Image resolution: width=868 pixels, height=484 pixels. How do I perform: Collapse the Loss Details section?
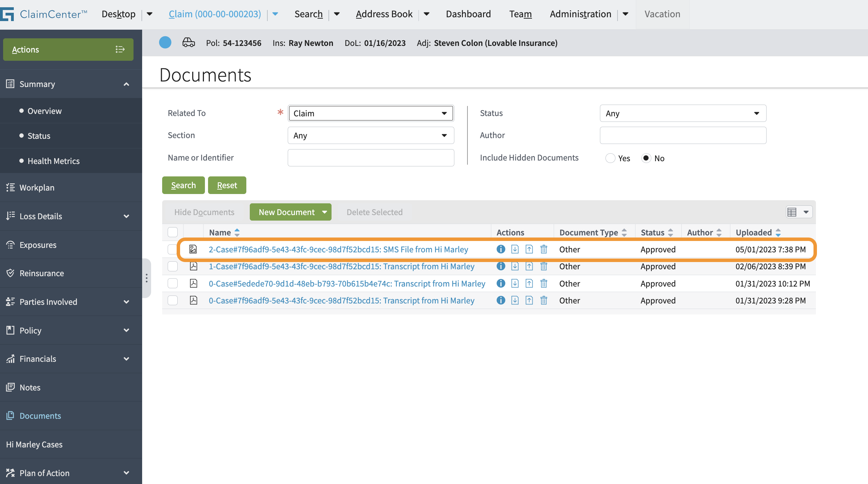pyautogui.click(x=126, y=216)
